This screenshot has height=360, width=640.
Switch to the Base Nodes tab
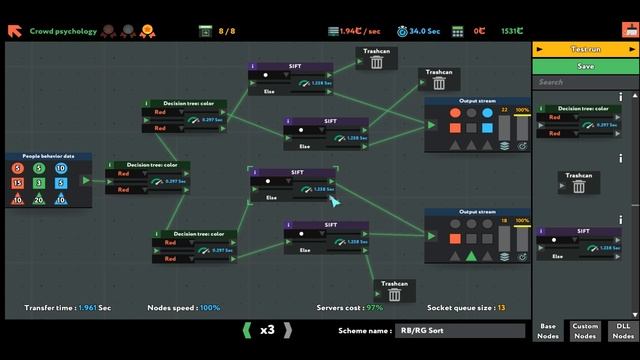[548, 331]
